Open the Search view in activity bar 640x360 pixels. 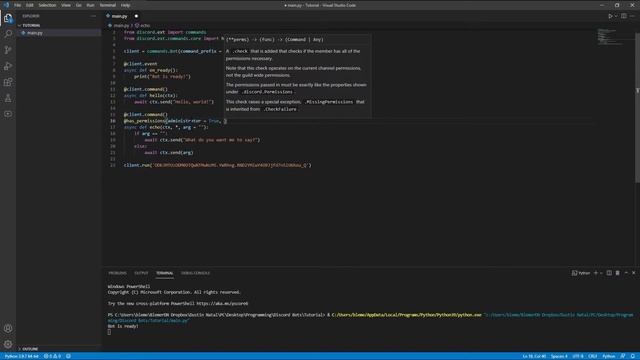tap(8, 34)
